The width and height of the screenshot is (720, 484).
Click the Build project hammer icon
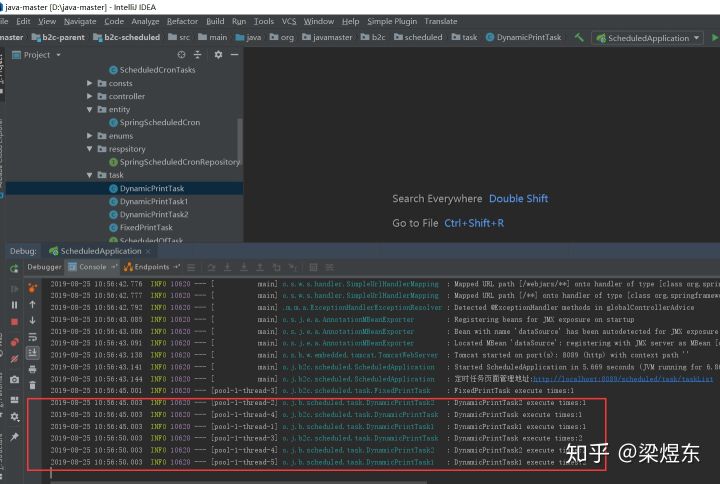click(579, 38)
